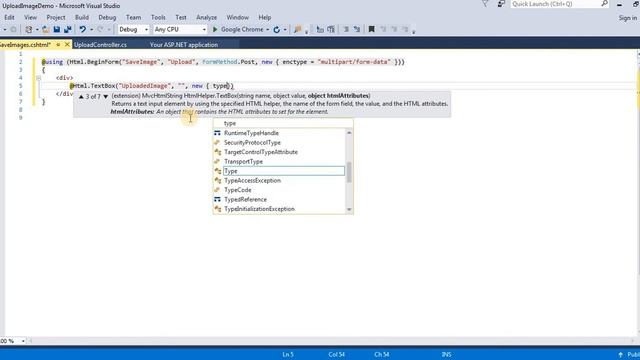The image size is (640, 360).
Task: Switch to the UploadController.cs tab
Action: coord(100,45)
